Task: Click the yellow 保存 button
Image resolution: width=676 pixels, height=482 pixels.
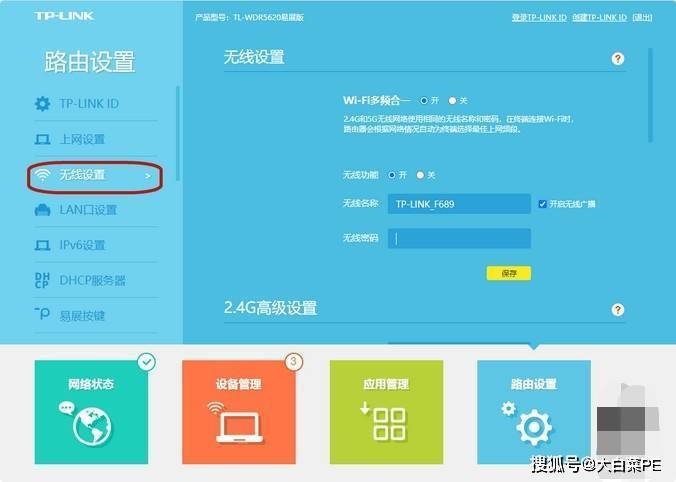Action: click(x=509, y=273)
